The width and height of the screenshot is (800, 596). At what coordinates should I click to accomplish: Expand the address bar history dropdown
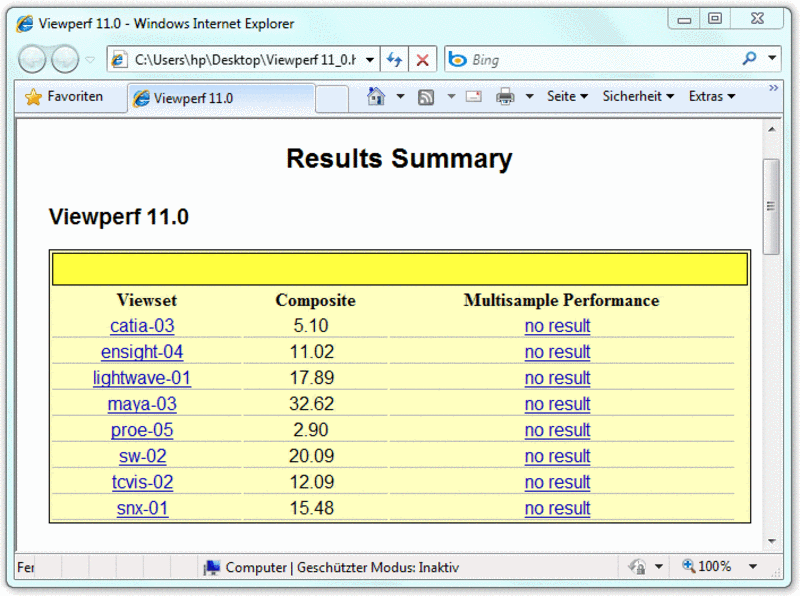point(369,60)
